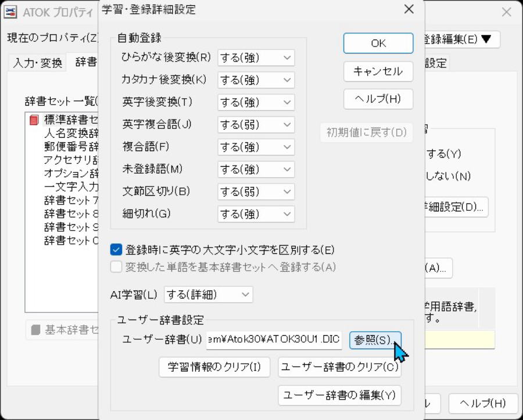Click the 参照(S) browse button

[375, 340]
